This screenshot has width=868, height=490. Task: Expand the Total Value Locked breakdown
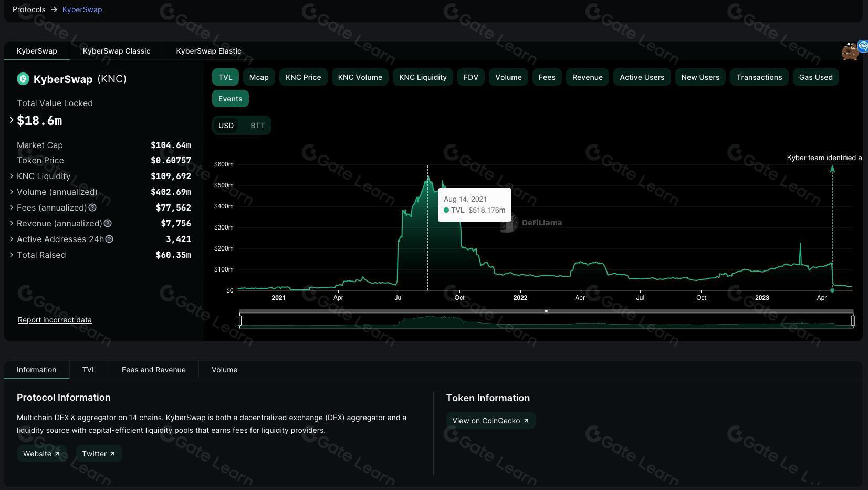[12, 120]
